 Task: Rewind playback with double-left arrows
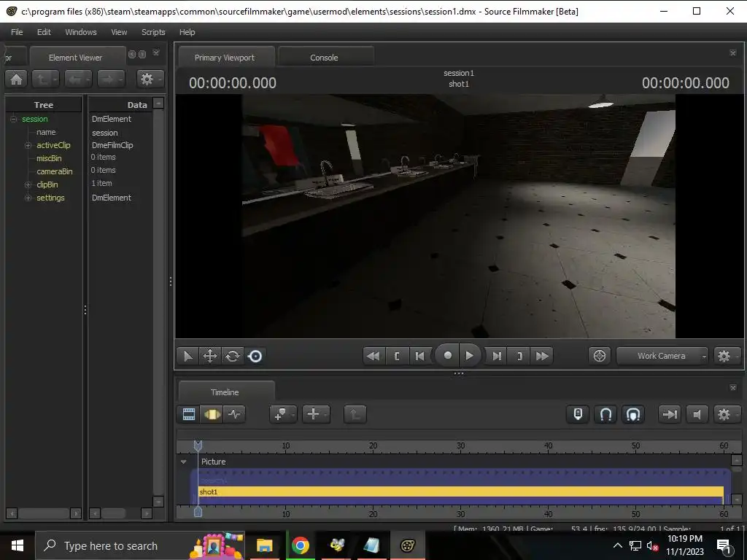tap(373, 356)
